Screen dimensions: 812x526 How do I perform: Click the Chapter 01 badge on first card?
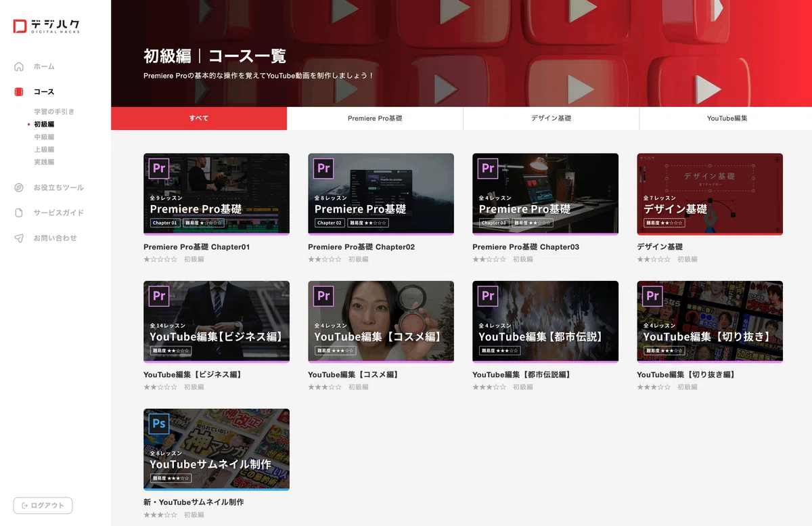pos(164,223)
